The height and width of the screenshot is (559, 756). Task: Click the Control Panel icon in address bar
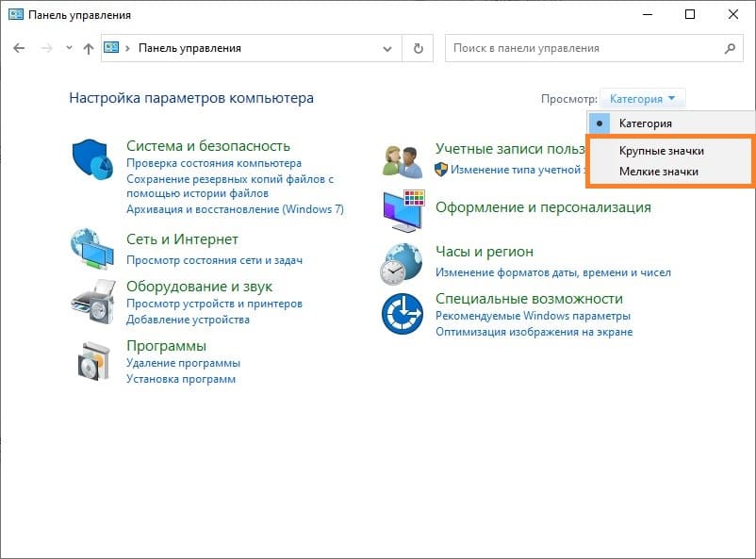pos(111,47)
